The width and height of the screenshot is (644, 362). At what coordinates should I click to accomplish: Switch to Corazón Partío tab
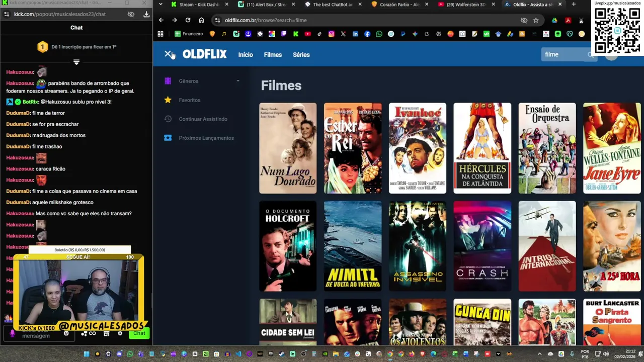399,5
